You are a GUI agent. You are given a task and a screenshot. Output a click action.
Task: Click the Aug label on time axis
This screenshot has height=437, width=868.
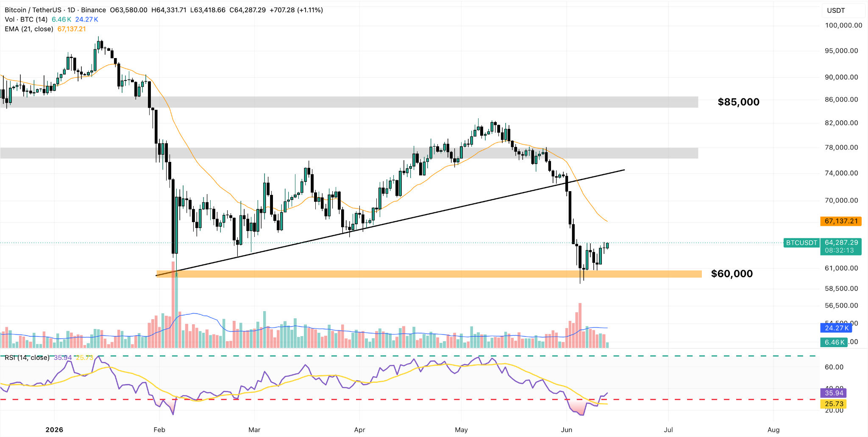coord(773,430)
